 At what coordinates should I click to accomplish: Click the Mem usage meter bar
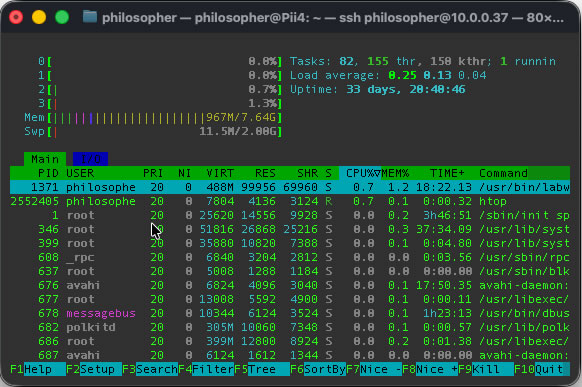coord(153,118)
